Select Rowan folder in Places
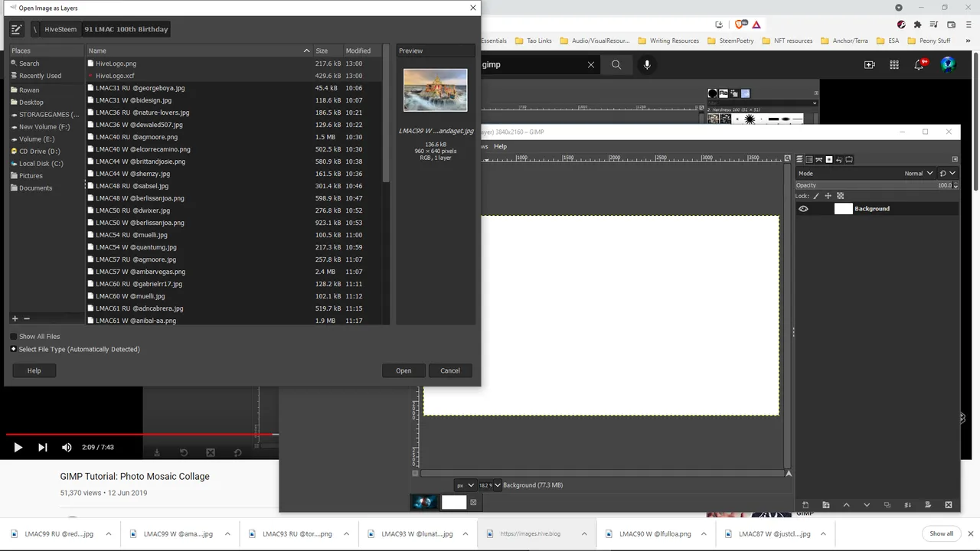The height and width of the screenshot is (551, 980). pos(46,90)
